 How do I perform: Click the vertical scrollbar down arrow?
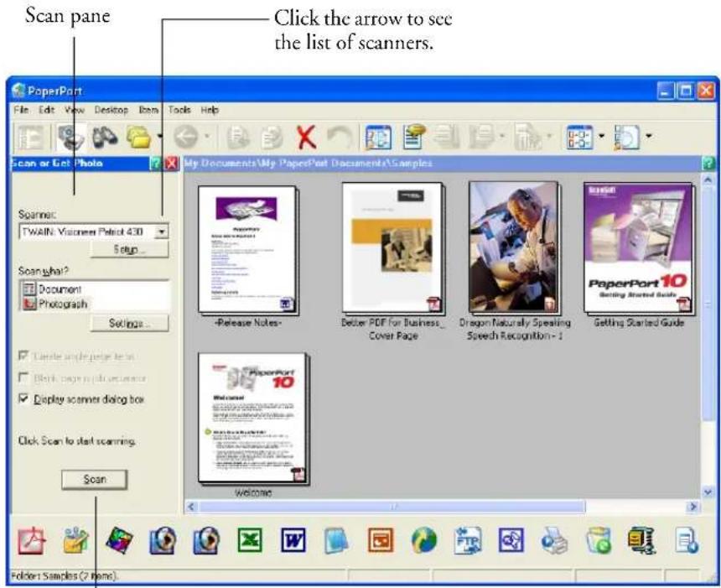pyautogui.click(x=708, y=492)
